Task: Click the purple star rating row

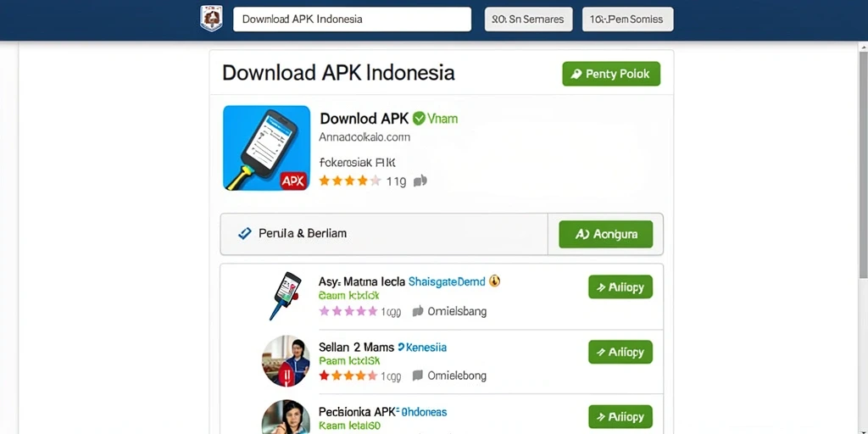Action: [348, 311]
